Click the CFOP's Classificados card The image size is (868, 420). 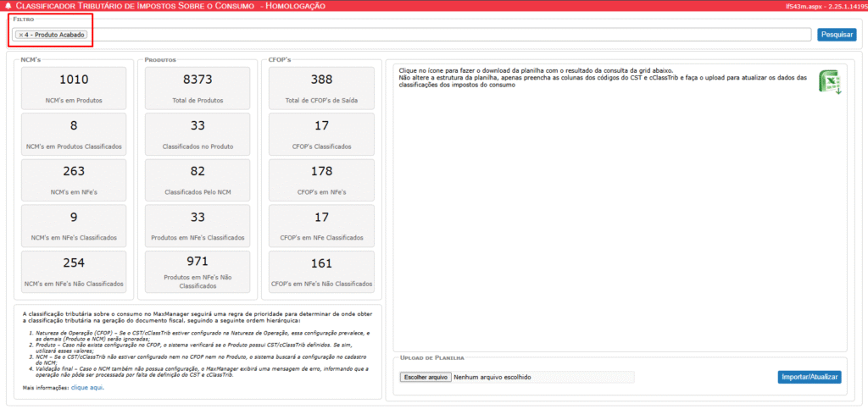(321, 134)
